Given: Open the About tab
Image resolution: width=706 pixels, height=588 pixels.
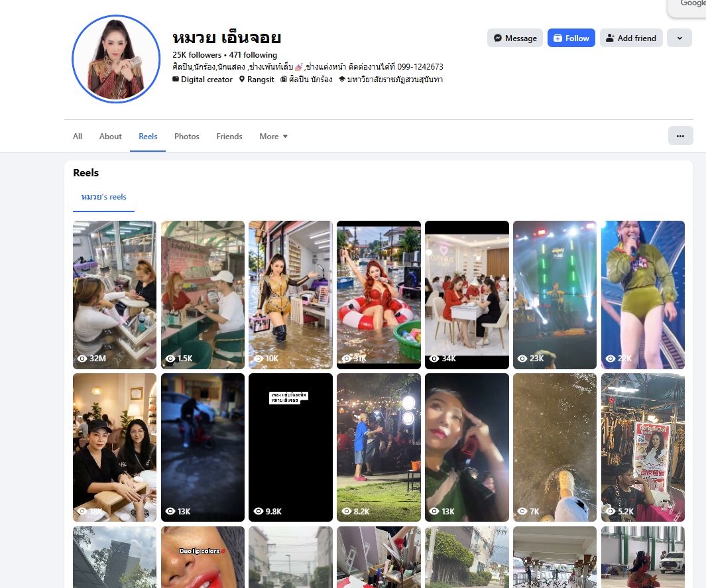Looking at the screenshot, I should 110,137.
